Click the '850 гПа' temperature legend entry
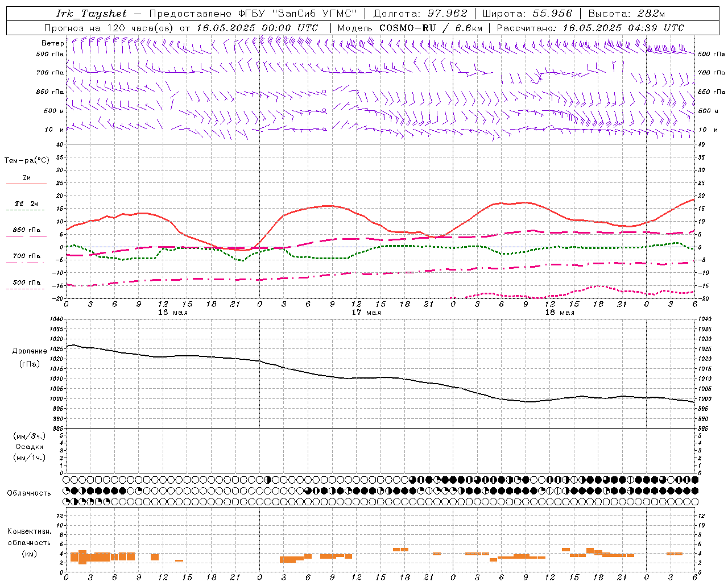The width and height of the screenshot is (728, 582). tap(27, 230)
